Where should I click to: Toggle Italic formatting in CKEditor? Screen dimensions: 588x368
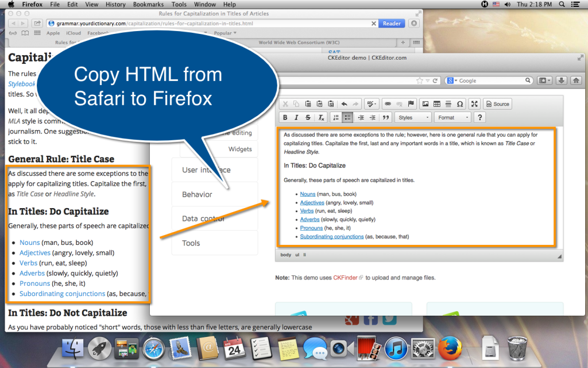pos(296,117)
